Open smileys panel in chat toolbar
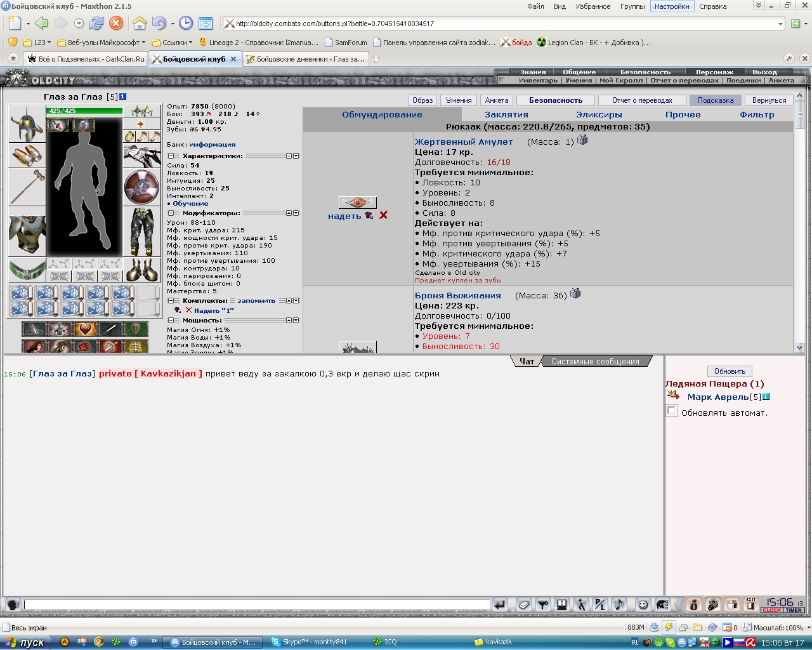 click(x=643, y=605)
